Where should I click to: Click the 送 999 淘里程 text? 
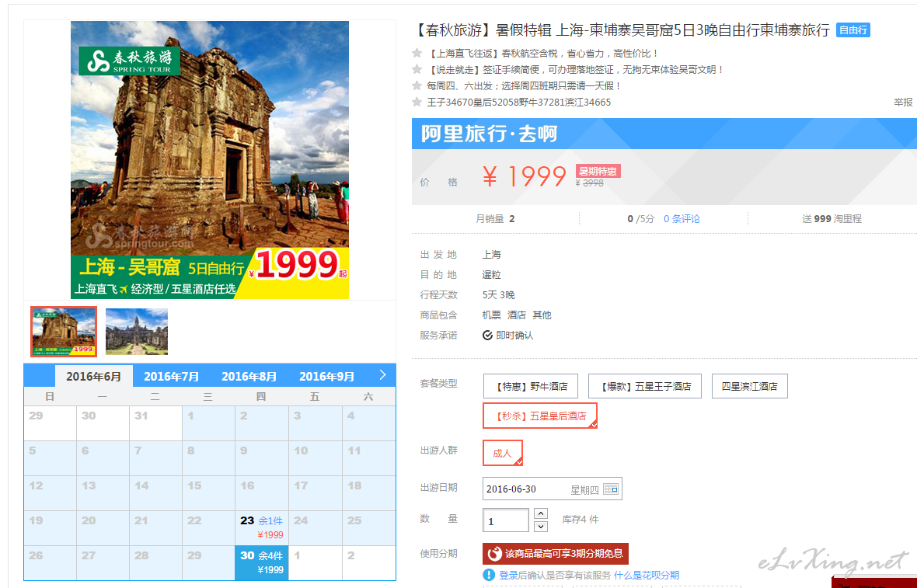(832, 218)
